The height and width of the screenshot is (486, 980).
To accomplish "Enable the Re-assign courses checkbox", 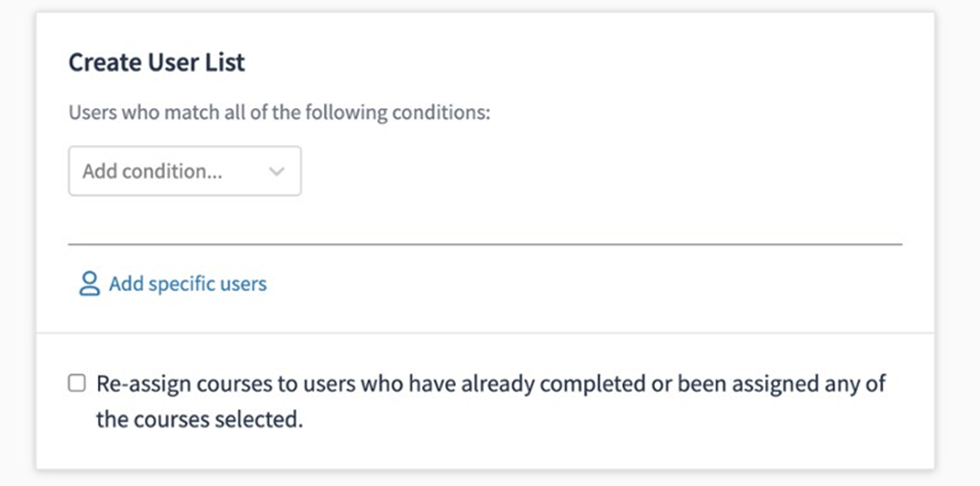I will (x=77, y=384).
